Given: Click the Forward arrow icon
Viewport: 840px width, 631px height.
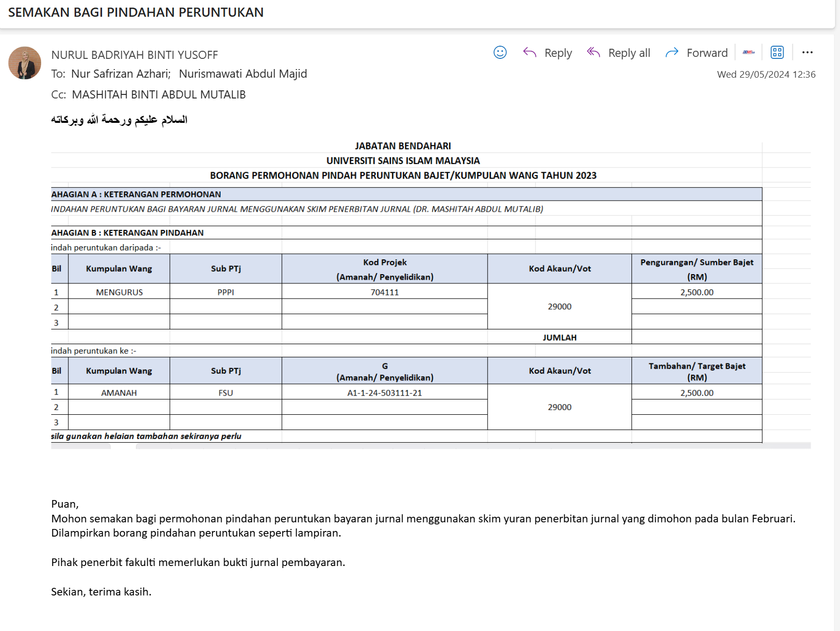Looking at the screenshot, I should click(x=672, y=52).
